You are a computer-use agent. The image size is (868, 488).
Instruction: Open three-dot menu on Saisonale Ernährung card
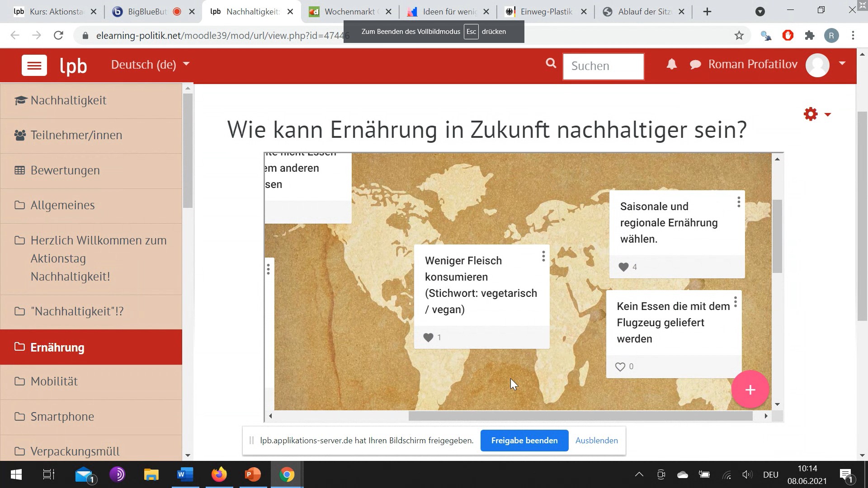739,202
